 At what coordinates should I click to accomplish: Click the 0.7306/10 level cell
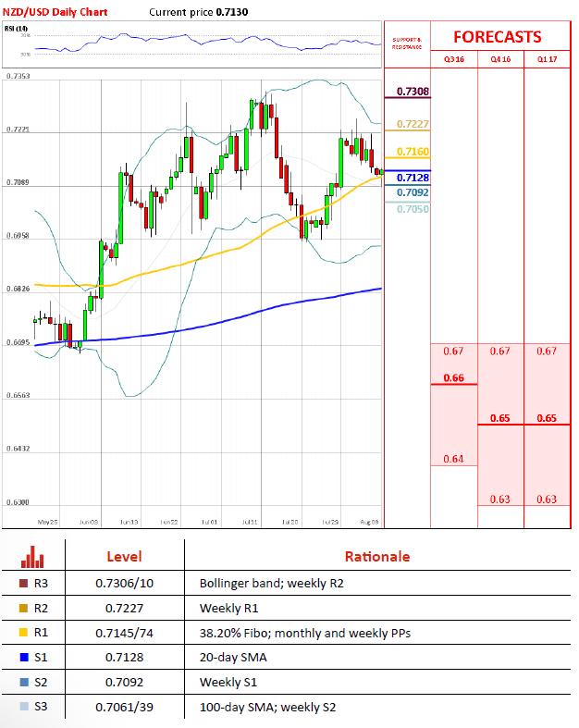(125, 584)
